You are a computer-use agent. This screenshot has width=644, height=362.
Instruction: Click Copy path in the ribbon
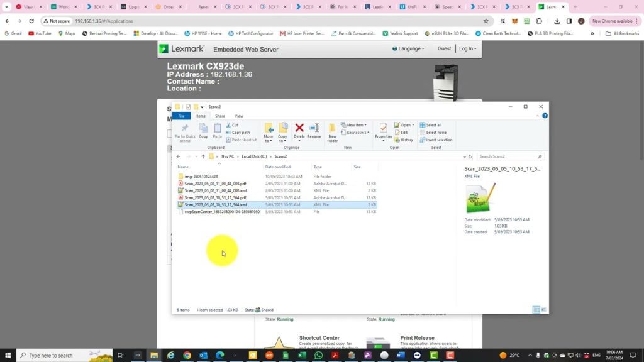(238, 132)
